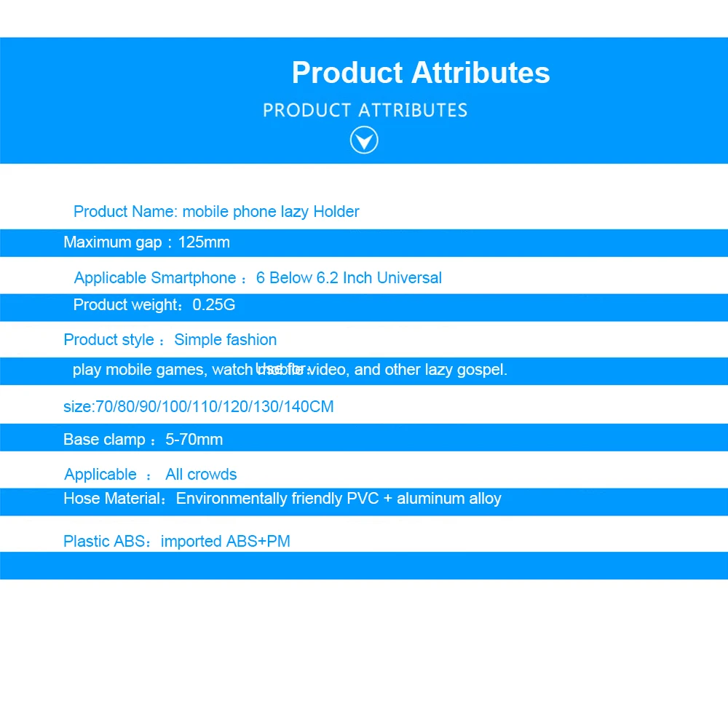Select the "Applicable" label above Hose Material
This screenshot has width=728, height=728.
100,475
